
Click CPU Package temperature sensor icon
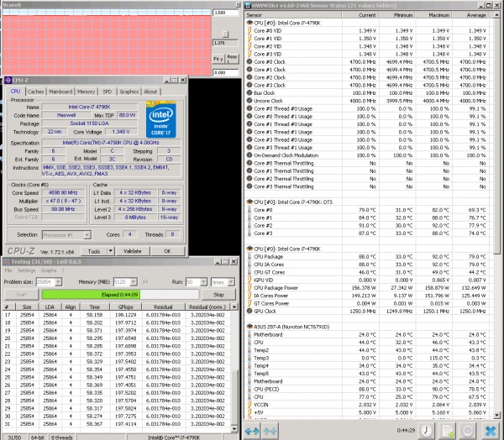pos(249,256)
